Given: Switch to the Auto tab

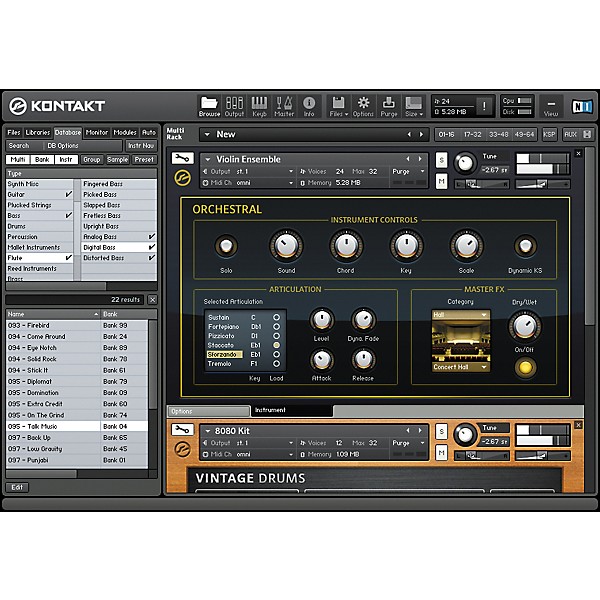Looking at the screenshot, I should [x=149, y=132].
